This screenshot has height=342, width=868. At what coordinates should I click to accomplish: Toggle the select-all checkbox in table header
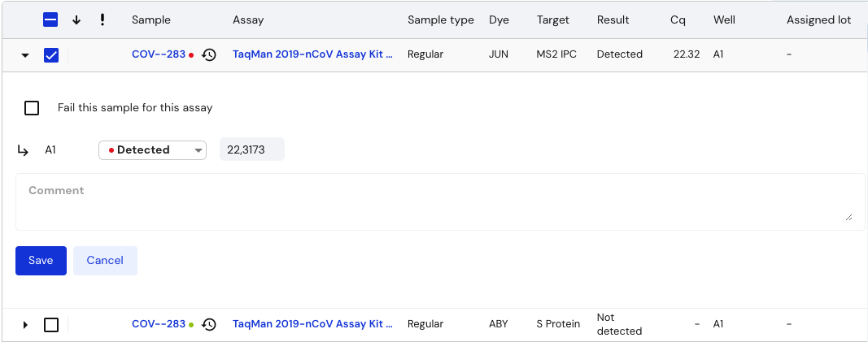click(x=50, y=19)
